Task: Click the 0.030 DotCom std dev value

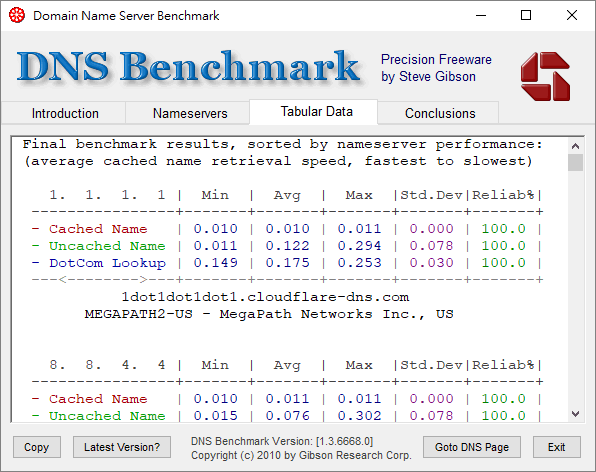Action: [431, 263]
